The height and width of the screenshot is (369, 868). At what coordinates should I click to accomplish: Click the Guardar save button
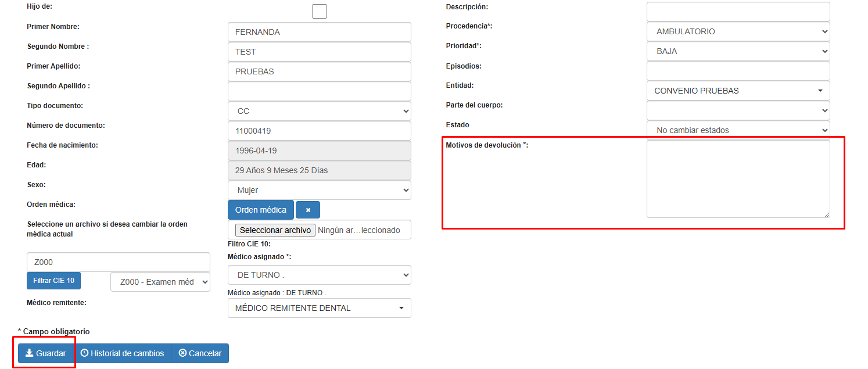(x=45, y=353)
